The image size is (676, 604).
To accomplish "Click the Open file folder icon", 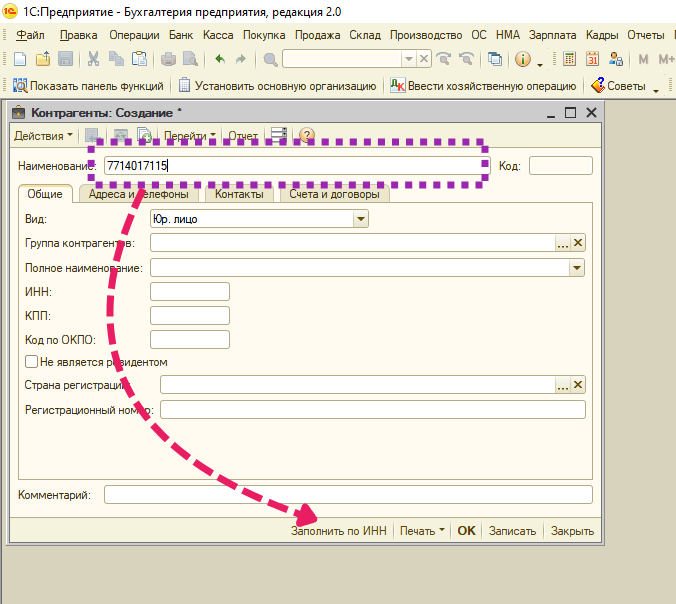I will click(43, 59).
